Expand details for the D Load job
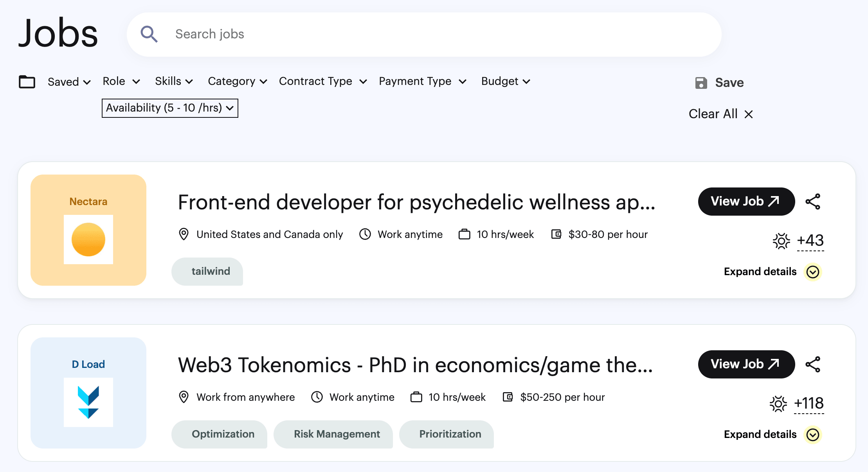The image size is (868, 472). pyautogui.click(x=813, y=435)
